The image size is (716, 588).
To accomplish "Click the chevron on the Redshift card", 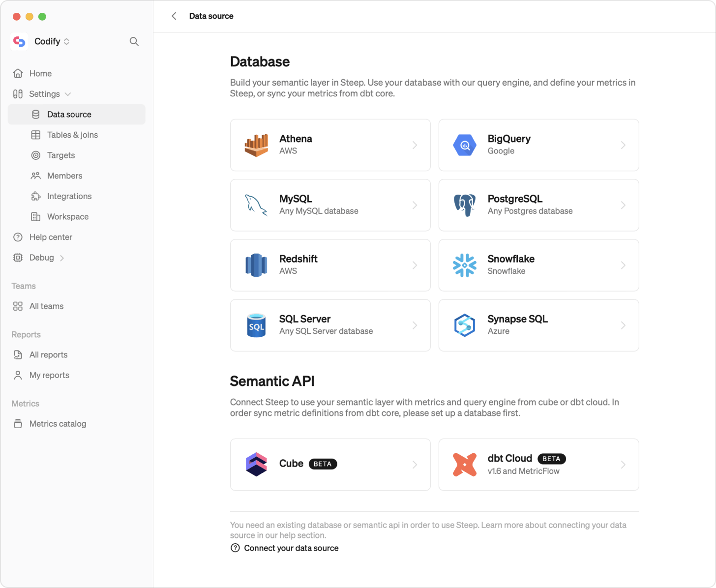I will (415, 265).
